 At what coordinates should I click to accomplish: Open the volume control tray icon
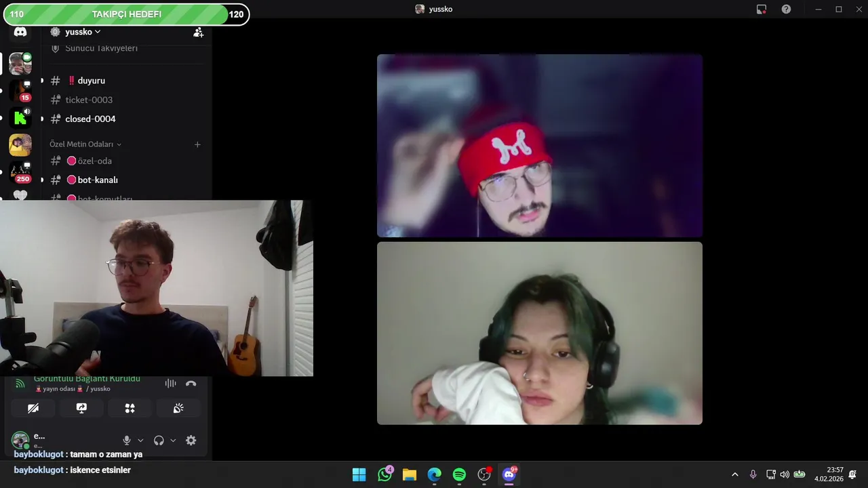[785, 474]
